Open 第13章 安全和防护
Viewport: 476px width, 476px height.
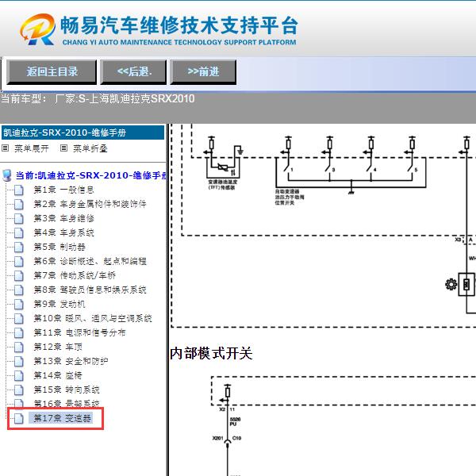pyautogui.click(x=71, y=361)
